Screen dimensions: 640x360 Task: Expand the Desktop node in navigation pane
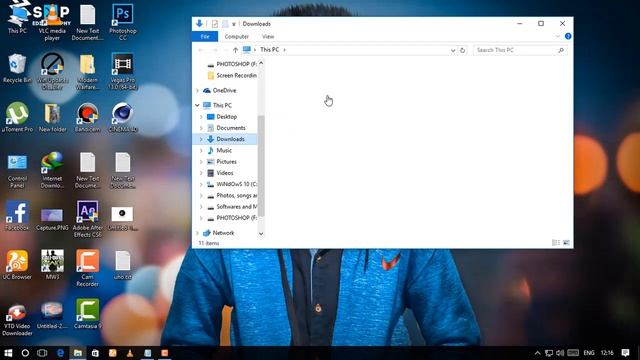click(201, 117)
